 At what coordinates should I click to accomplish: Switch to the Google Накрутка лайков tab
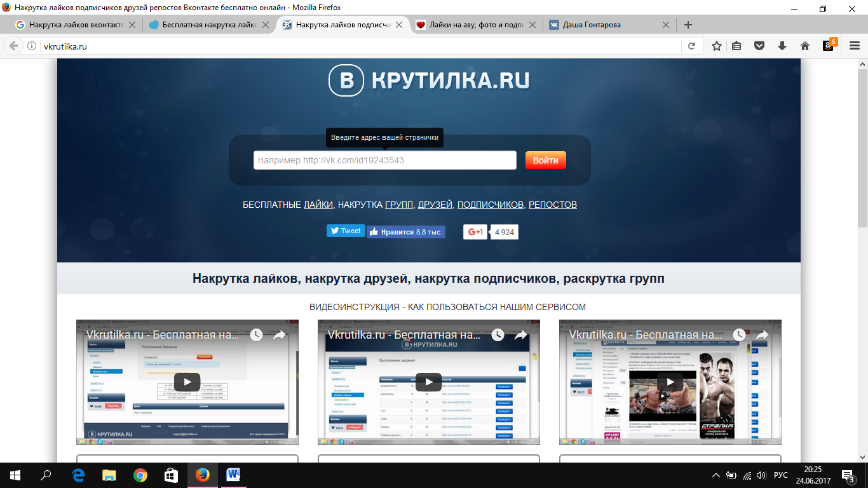76,25
